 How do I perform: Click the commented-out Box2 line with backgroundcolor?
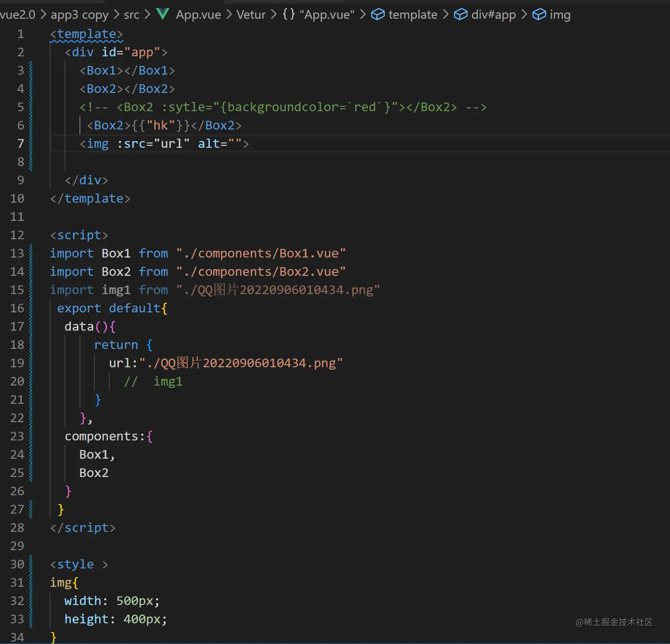[283, 107]
